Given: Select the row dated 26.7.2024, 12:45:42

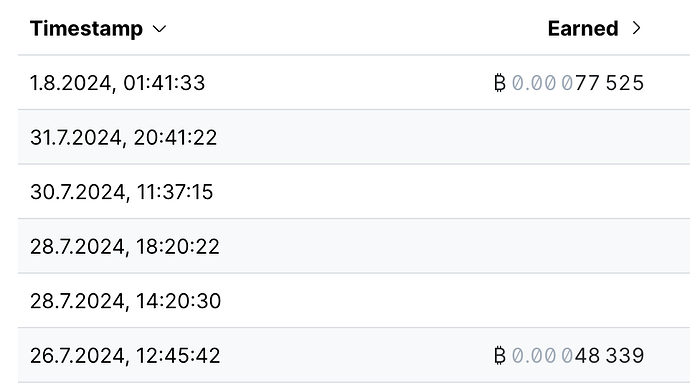Looking at the screenshot, I should [354, 356].
